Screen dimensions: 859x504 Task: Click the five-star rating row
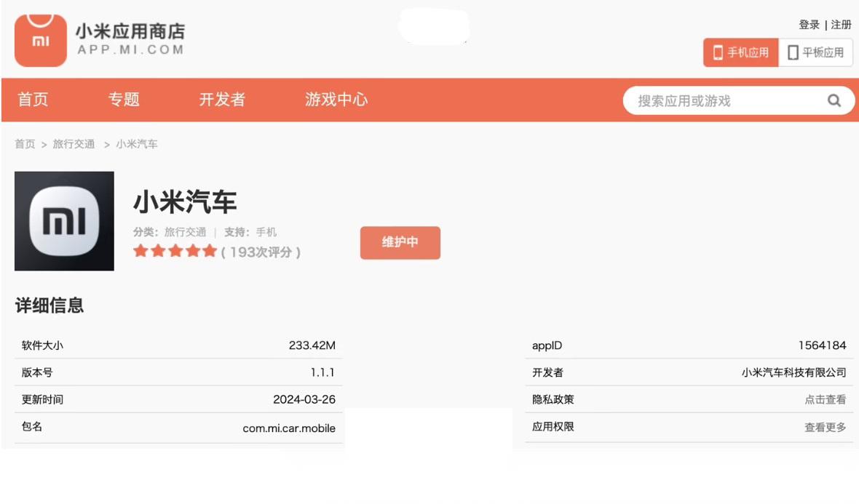point(175,251)
